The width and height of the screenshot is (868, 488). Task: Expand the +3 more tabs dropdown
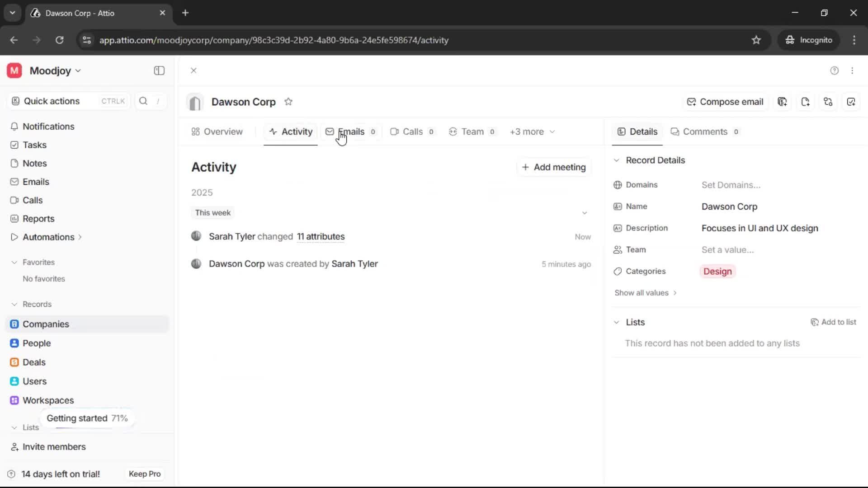532,131
